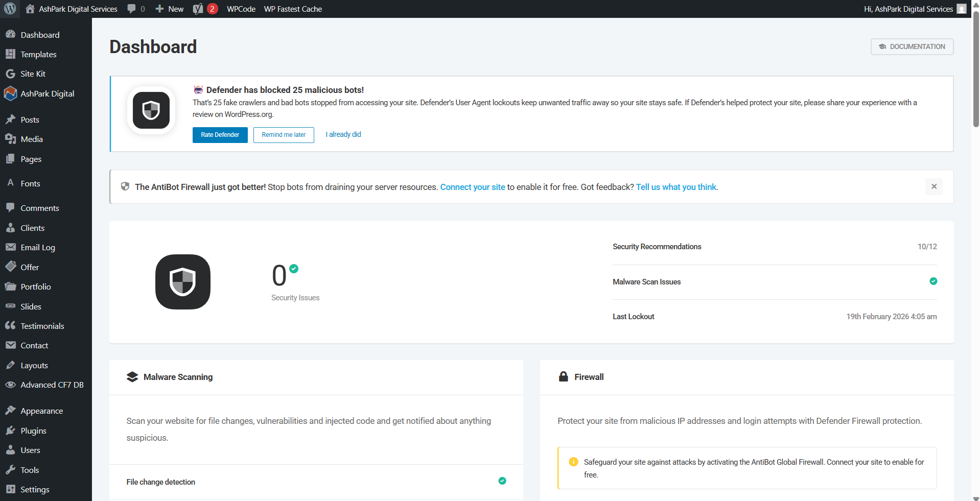Open the Yoast SEO notifications icon

(x=204, y=9)
